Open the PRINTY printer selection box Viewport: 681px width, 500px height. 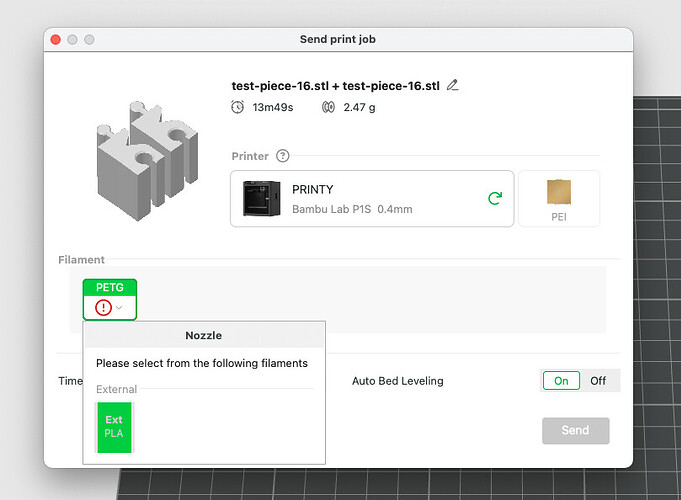pyautogui.click(x=372, y=199)
